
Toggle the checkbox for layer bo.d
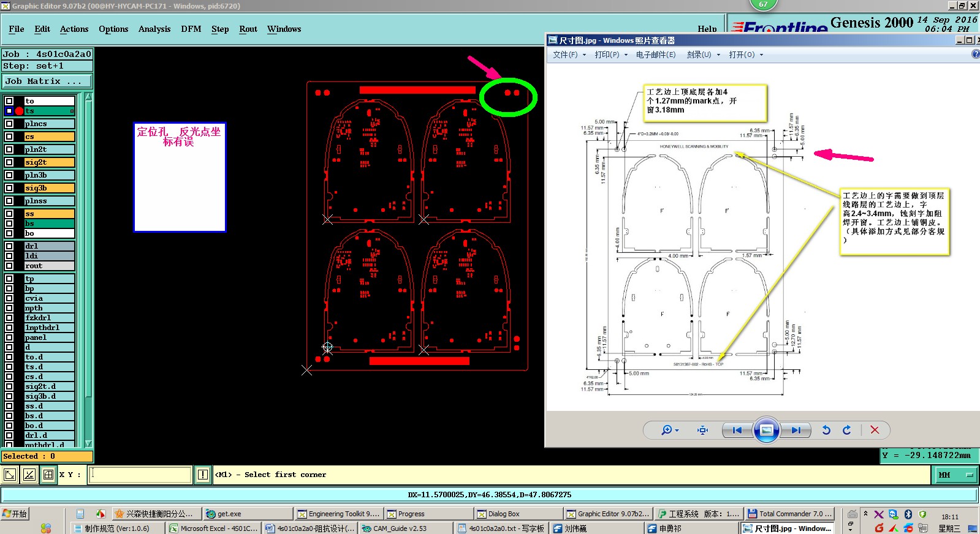9,426
